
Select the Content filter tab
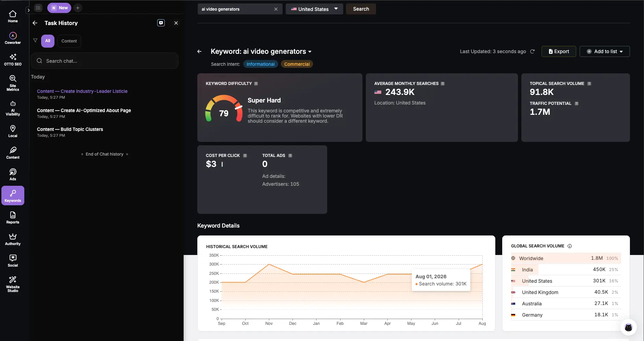click(69, 41)
